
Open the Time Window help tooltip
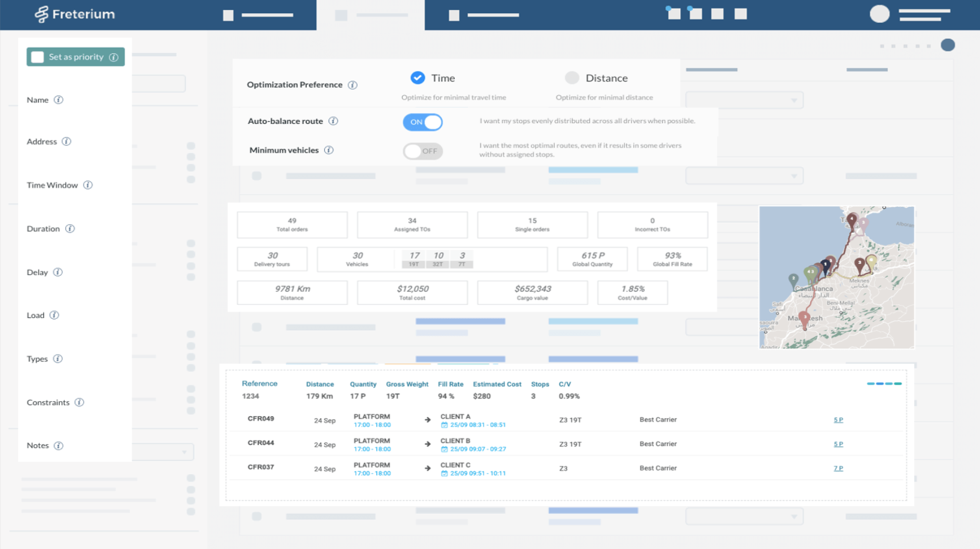point(88,185)
